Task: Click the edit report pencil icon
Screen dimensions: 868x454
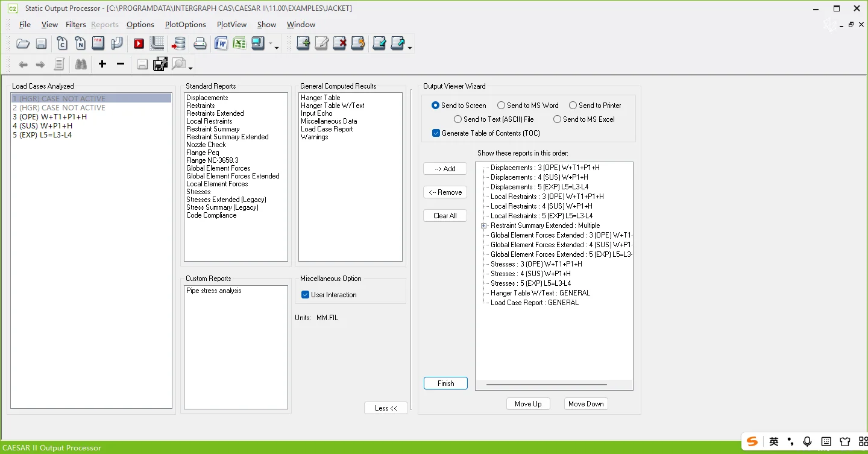Action: coord(321,43)
